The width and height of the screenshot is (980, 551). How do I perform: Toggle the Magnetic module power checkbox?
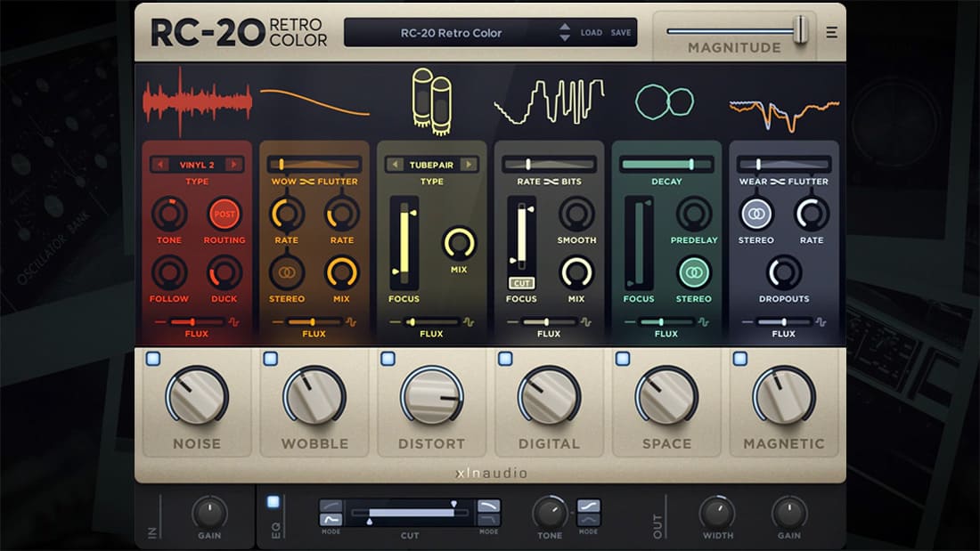[740, 359]
